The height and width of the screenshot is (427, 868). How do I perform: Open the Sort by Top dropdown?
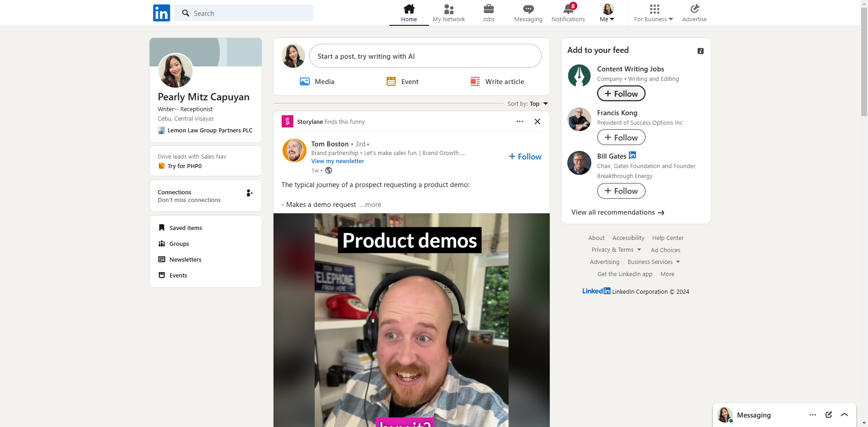[528, 104]
